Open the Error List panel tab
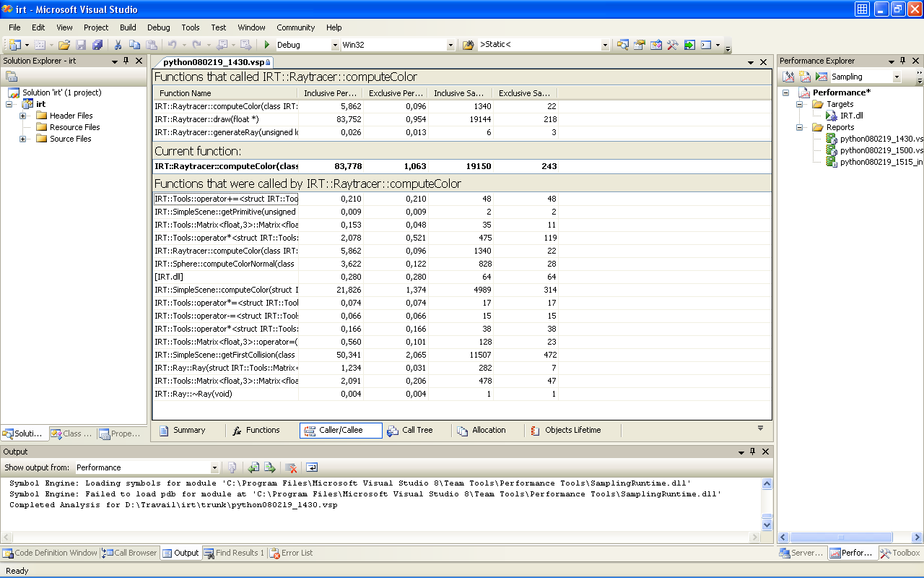The image size is (924, 578). tap(291, 553)
